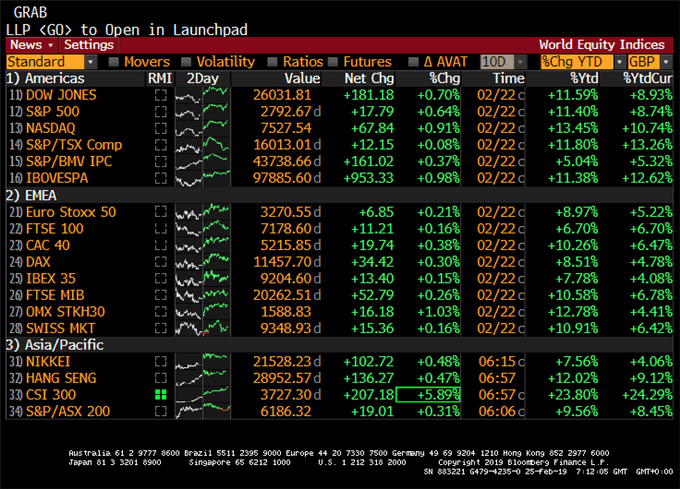Open the NASDAQ index
Image resolution: width=680 pixels, height=489 pixels.
click(x=50, y=128)
